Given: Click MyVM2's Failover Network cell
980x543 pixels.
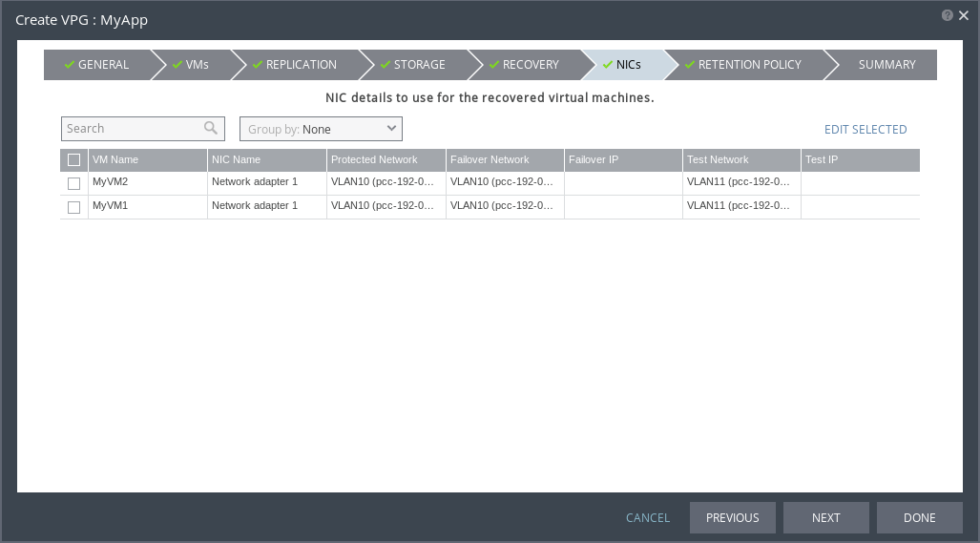Looking at the screenshot, I should [504, 182].
